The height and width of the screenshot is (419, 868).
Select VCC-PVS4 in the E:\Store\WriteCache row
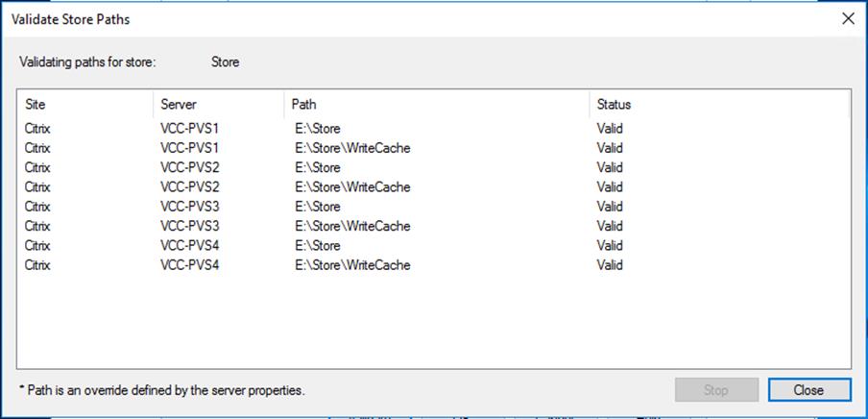coord(190,265)
